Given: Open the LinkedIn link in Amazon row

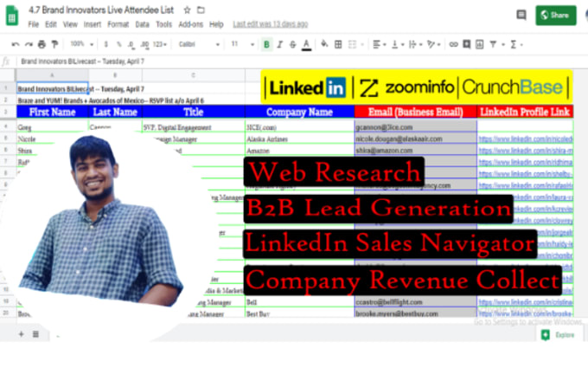Looking at the screenshot, I should coord(526,151).
